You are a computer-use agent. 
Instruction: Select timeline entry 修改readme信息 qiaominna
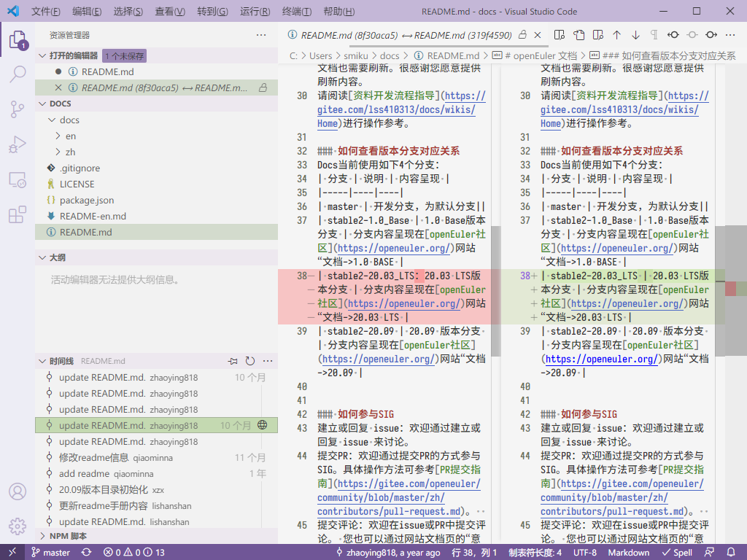156,458
